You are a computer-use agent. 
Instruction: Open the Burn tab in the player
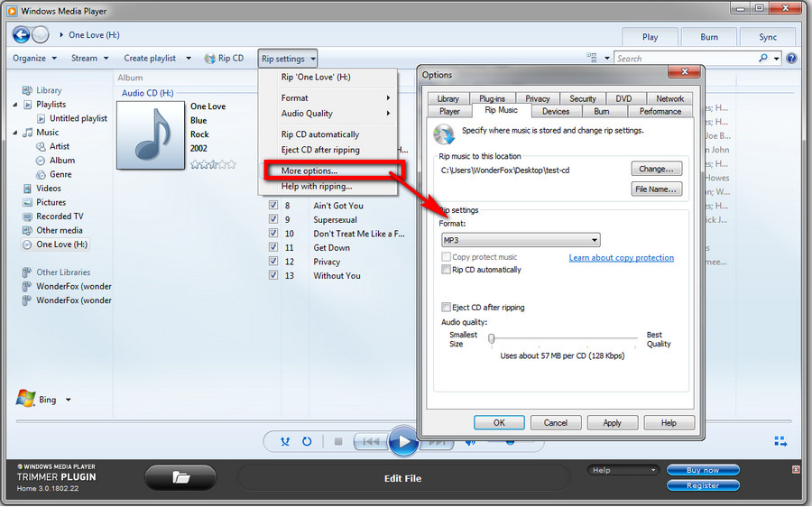pos(709,37)
